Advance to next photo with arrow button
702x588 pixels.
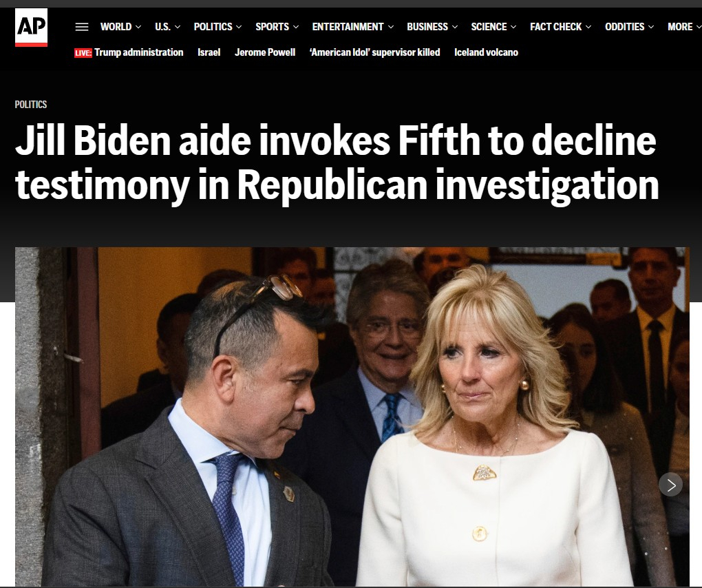point(670,485)
